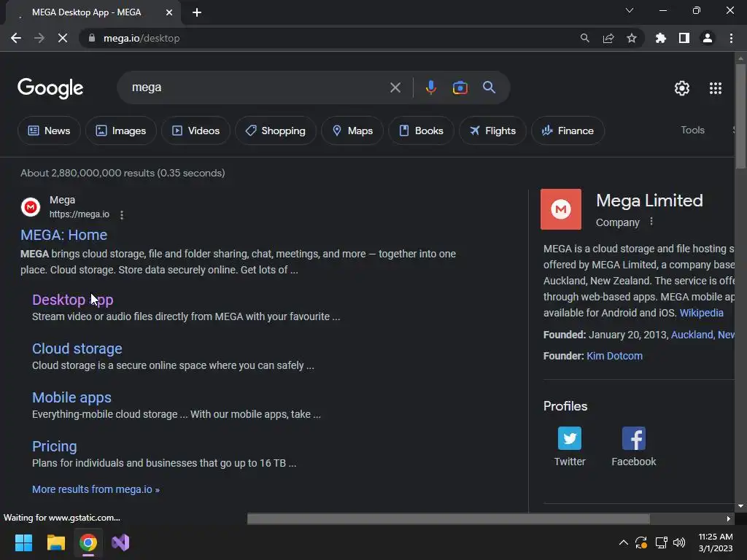
Task: Click the horizontal scrollbar right arrow
Action: [729, 518]
